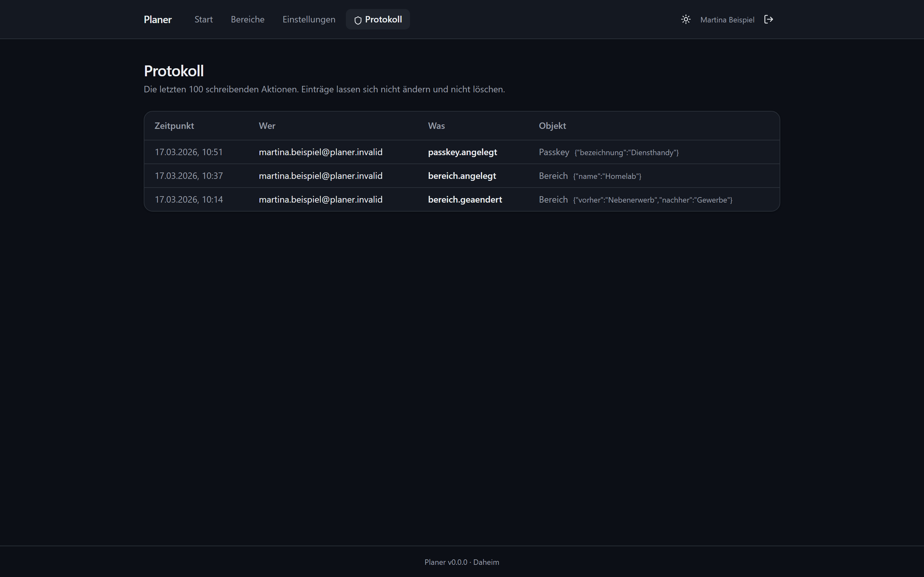Click the Planer v0.0.0 footer text

(446, 562)
